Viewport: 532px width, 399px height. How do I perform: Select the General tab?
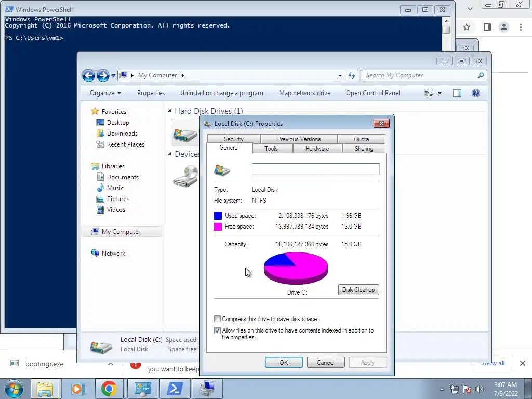229,148
